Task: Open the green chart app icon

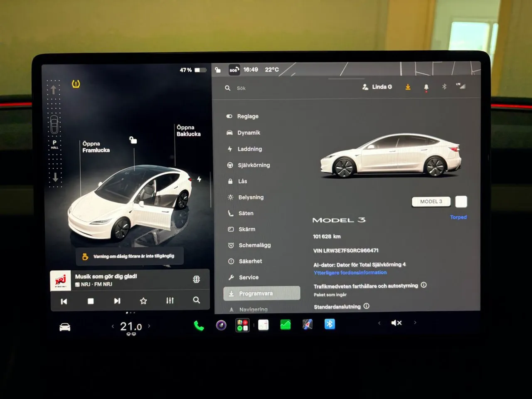Action: click(286, 324)
